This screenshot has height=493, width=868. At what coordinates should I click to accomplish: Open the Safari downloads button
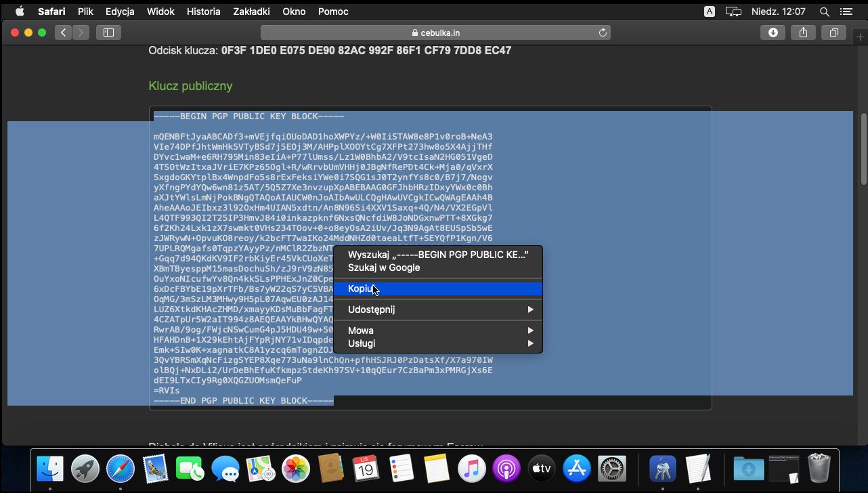773,33
